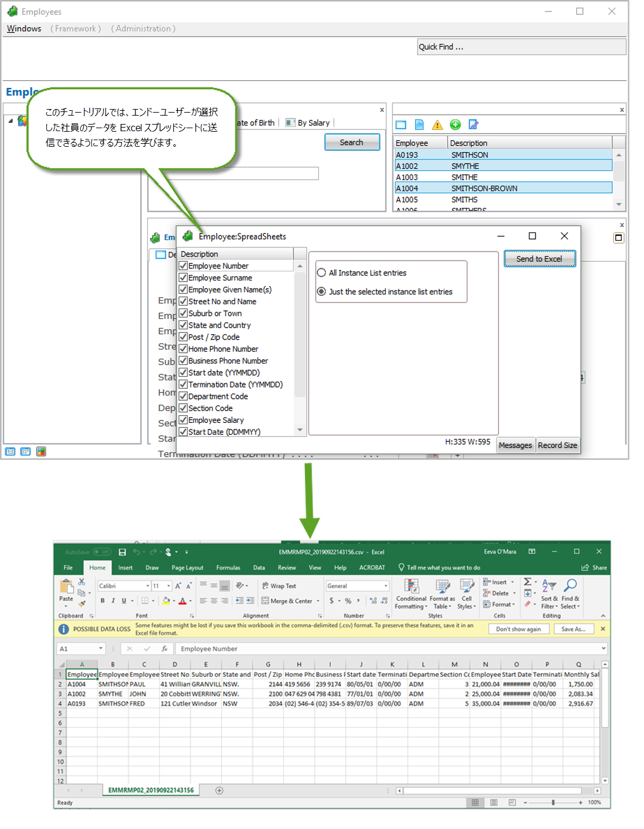Click Save As... in Excel warning bar

pos(573,629)
